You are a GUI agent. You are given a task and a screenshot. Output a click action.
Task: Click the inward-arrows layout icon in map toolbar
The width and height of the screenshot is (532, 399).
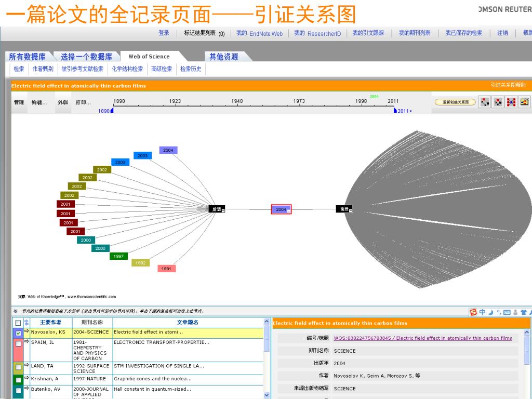click(x=498, y=102)
